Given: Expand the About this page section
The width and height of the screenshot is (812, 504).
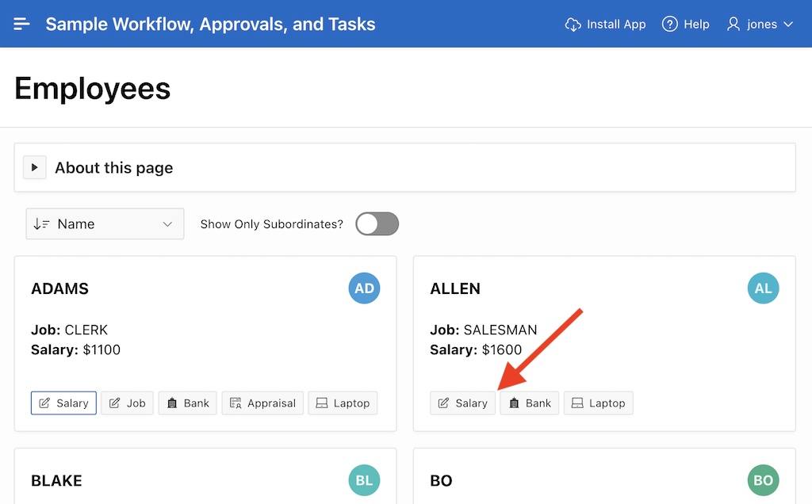Looking at the screenshot, I should pyautogui.click(x=34, y=168).
